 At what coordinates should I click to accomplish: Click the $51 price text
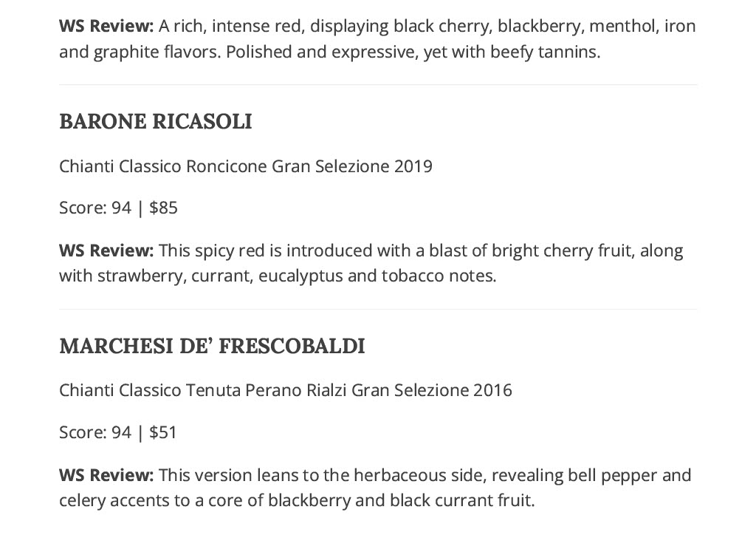point(163,432)
